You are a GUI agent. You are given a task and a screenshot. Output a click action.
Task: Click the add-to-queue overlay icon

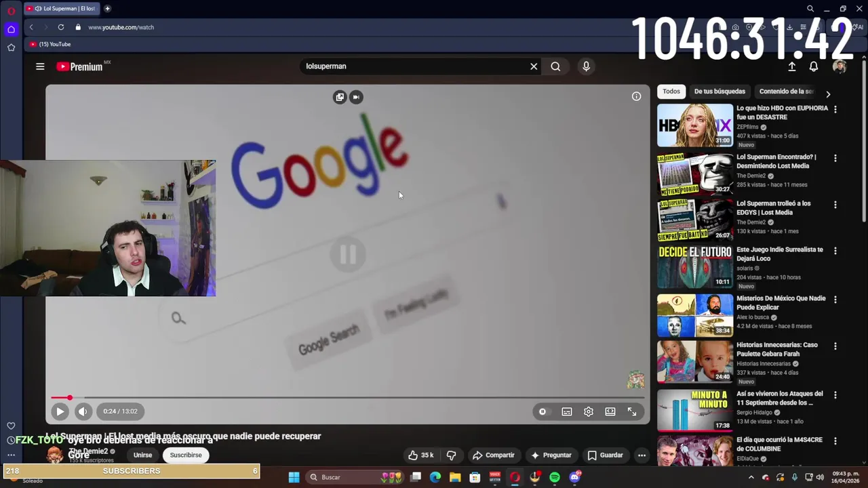point(340,97)
